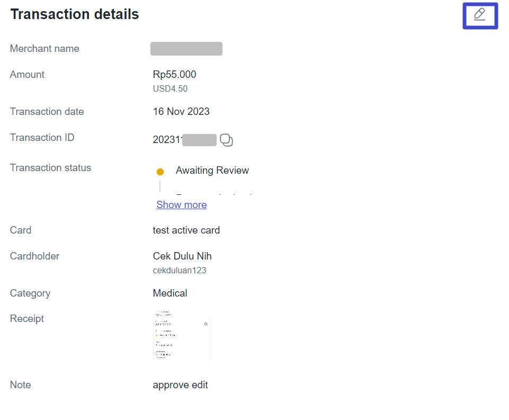Click the approve edit note text
509x420 pixels.
click(180, 385)
